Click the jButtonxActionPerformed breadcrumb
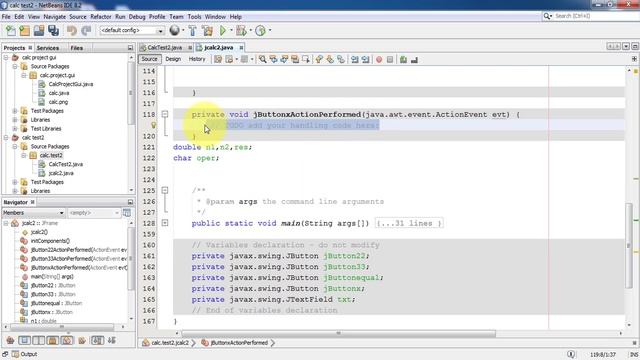The width and height of the screenshot is (640, 360). point(235,343)
